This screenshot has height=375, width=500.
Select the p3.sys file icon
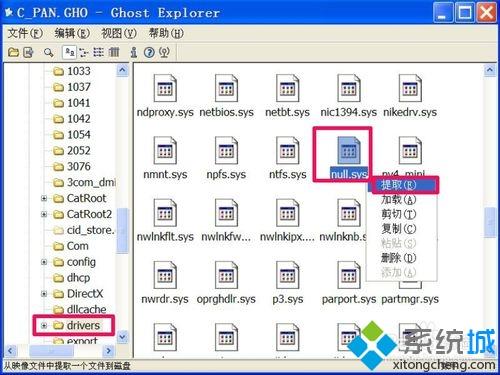[x=287, y=275]
